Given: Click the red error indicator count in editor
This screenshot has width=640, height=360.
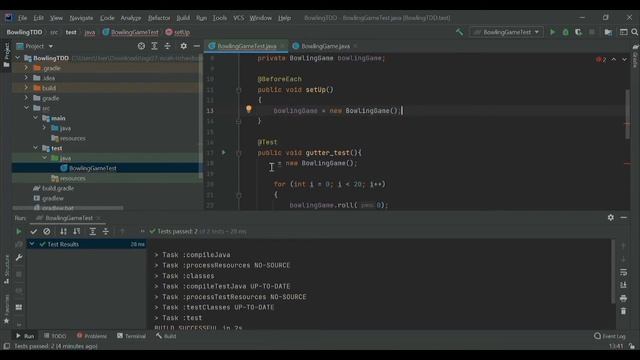Looking at the screenshot, I should 601,60.
